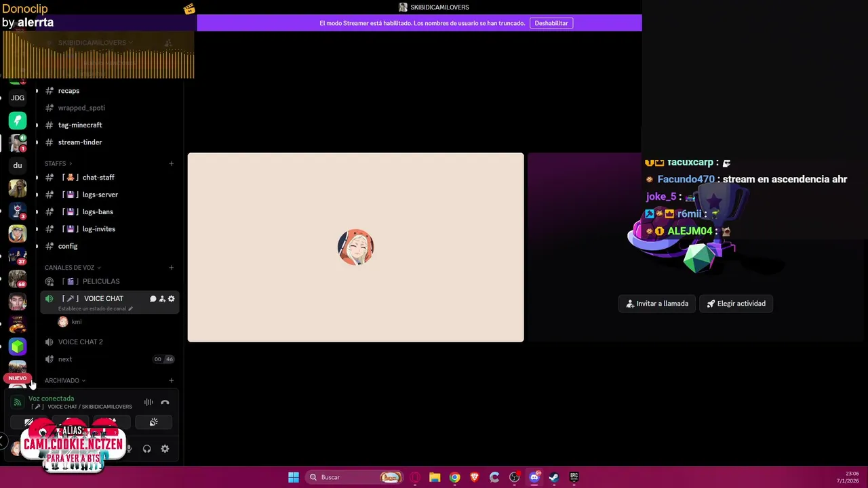868x488 pixels.
Task: Open VOICE CHAT channel settings gear
Action: tap(172, 298)
